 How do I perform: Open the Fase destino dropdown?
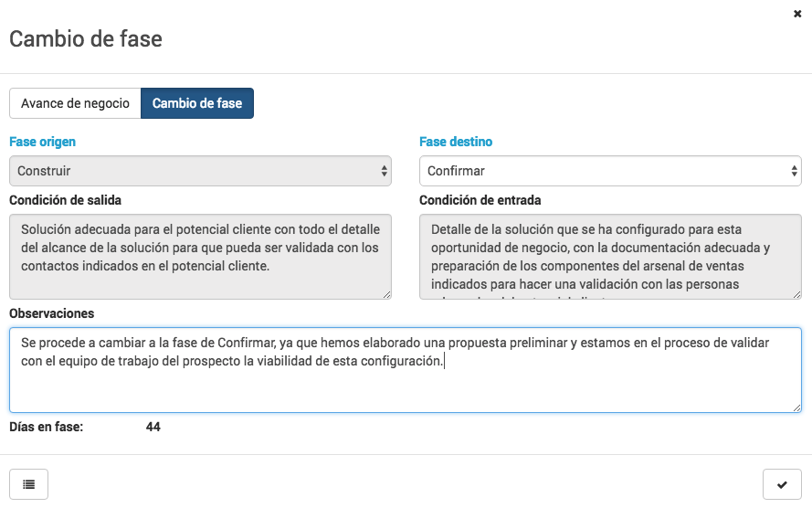click(x=610, y=171)
